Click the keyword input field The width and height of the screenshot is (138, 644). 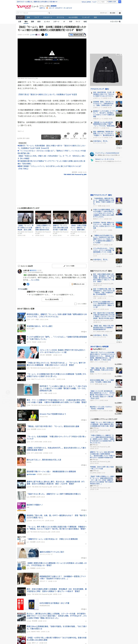tap(32, 13)
